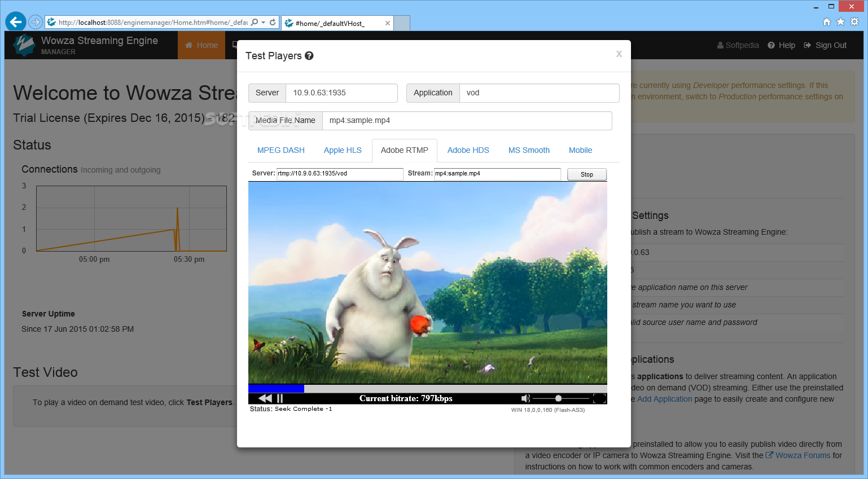868x479 pixels.
Task: Adjust the player volume slider knob
Action: pyautogui.click(x=558, y=398)
